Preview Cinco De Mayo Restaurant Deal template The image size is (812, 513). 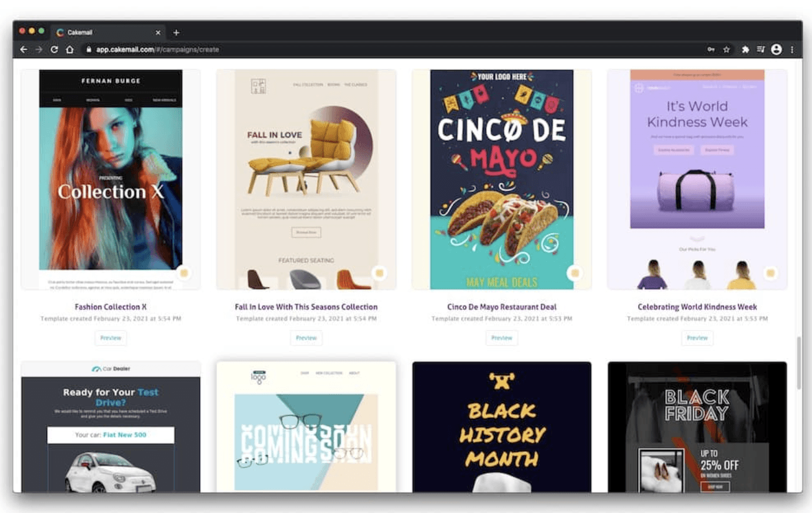coord(502,338)
